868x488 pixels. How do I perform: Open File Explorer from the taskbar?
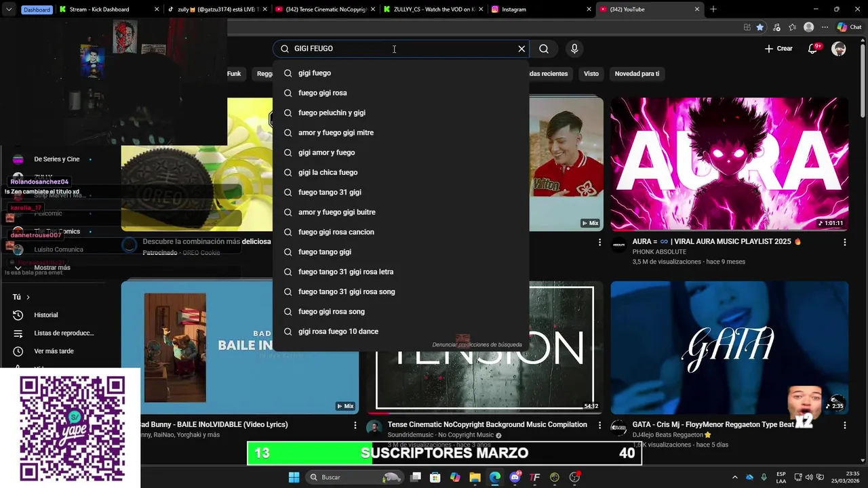point(475,477)
